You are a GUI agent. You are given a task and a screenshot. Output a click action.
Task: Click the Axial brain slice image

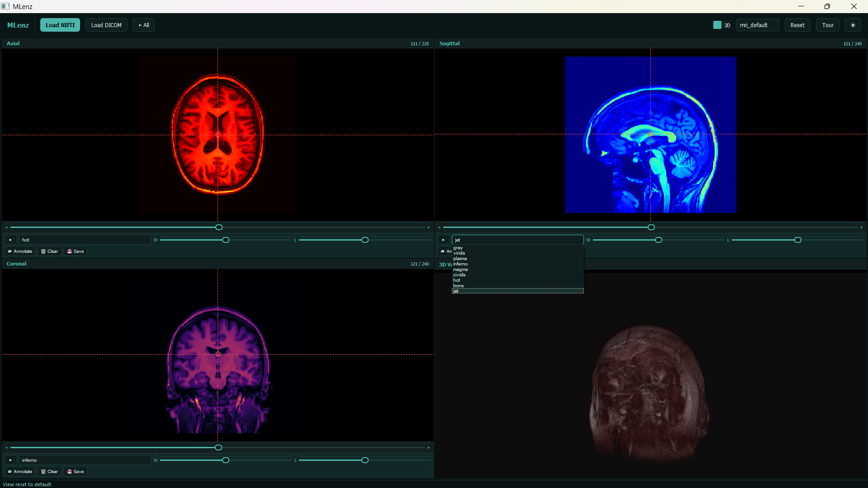pyautogui.click(x=218, y=135)
